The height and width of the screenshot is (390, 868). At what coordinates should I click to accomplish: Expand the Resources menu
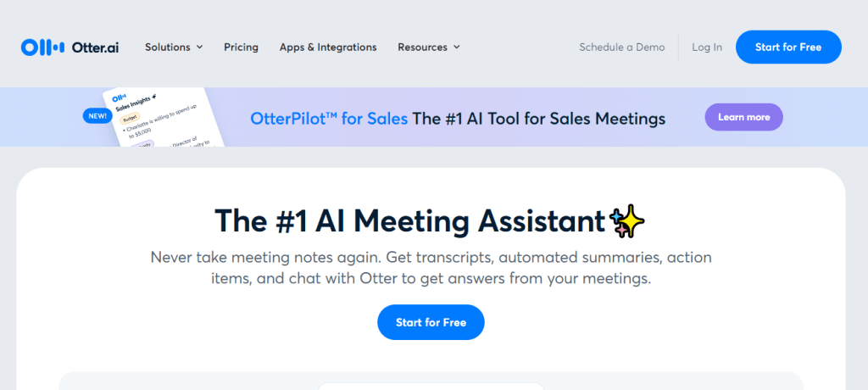tap(422, 47)
